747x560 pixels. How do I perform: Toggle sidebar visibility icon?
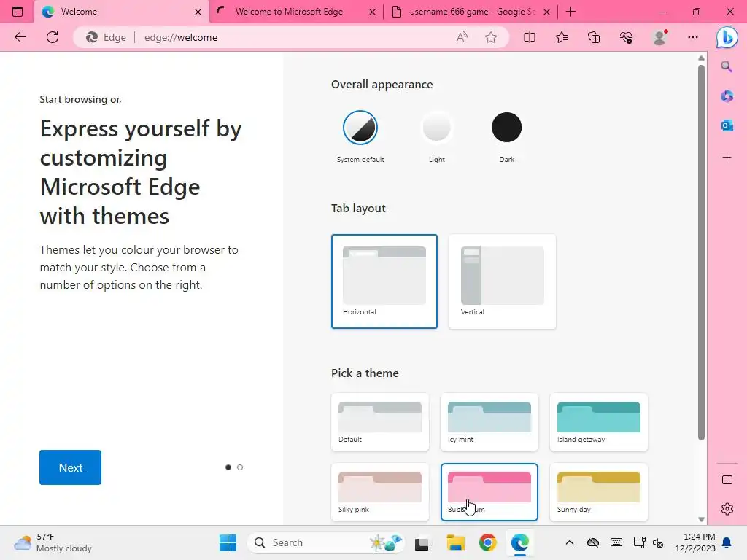click(x=727, y=480)
